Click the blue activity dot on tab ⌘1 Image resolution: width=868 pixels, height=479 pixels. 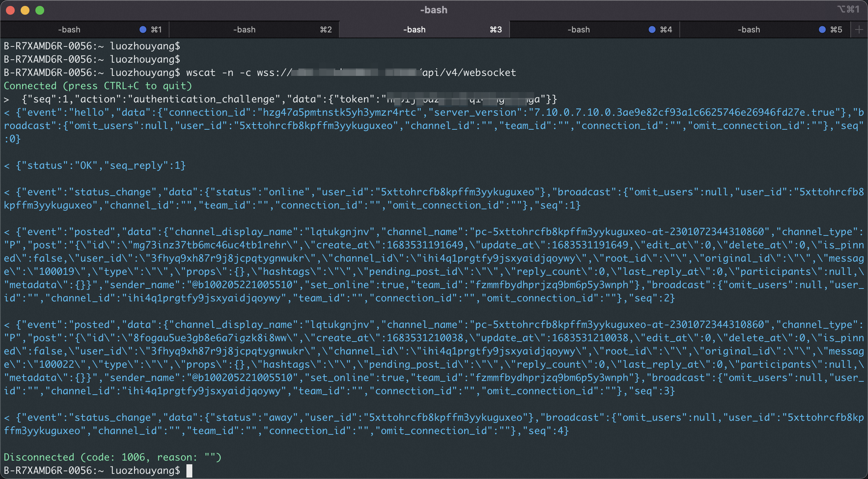(x=143, y=29)
